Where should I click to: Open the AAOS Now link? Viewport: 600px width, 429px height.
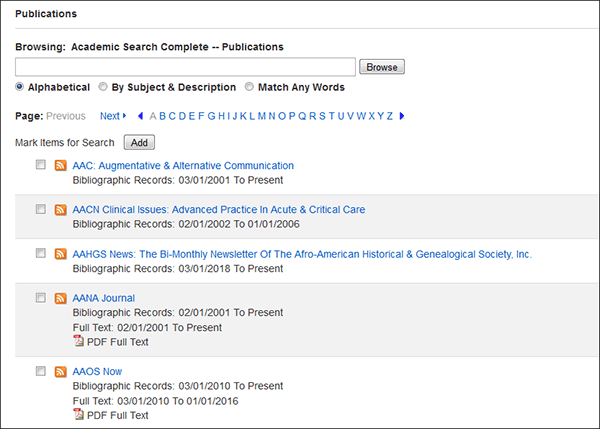(97, 372)
